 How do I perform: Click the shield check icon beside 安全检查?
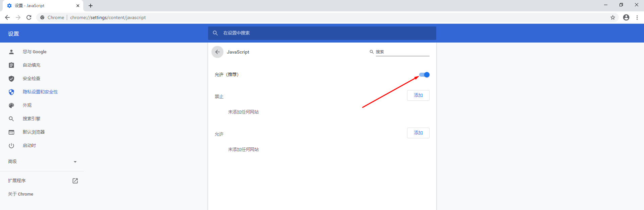(11, 78)
